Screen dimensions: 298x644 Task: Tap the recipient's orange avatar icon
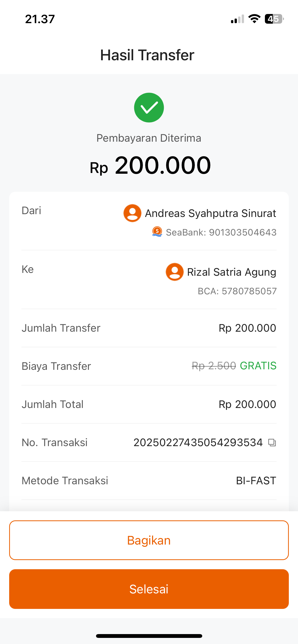tap(175, 272)
